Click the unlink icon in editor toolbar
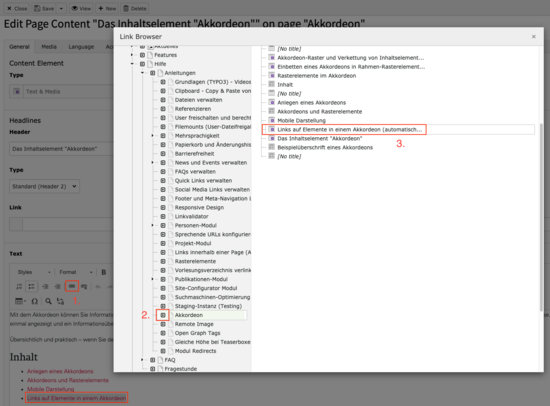The image size is (550, 406). pyautogui.click(x=84, y=287)
